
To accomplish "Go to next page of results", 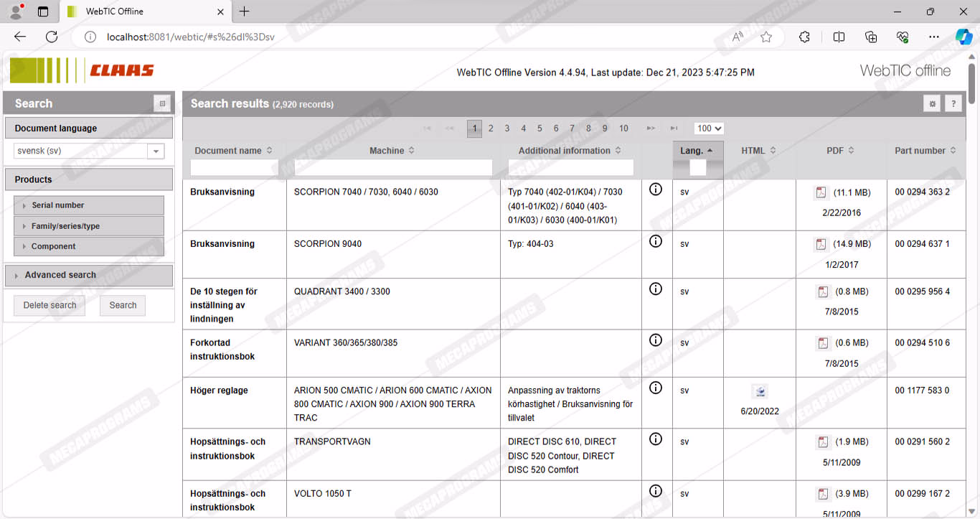I will click(651, 128).
